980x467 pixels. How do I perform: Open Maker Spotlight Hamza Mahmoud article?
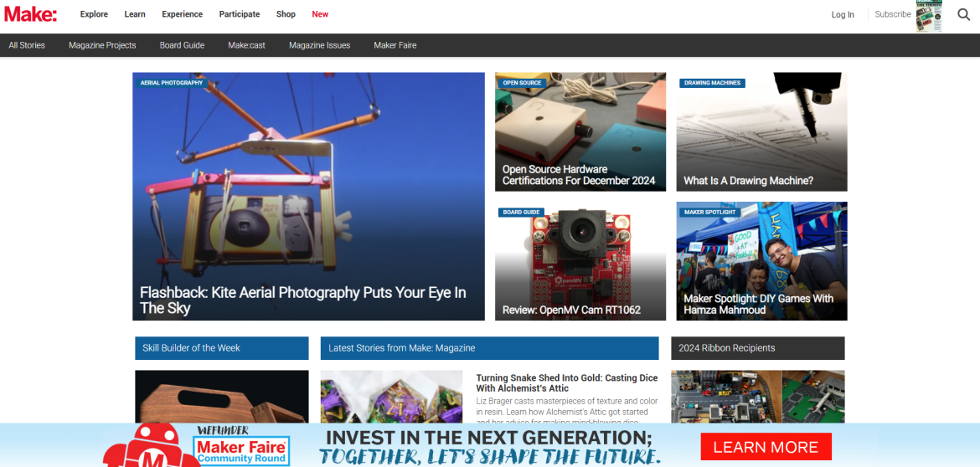758,304
